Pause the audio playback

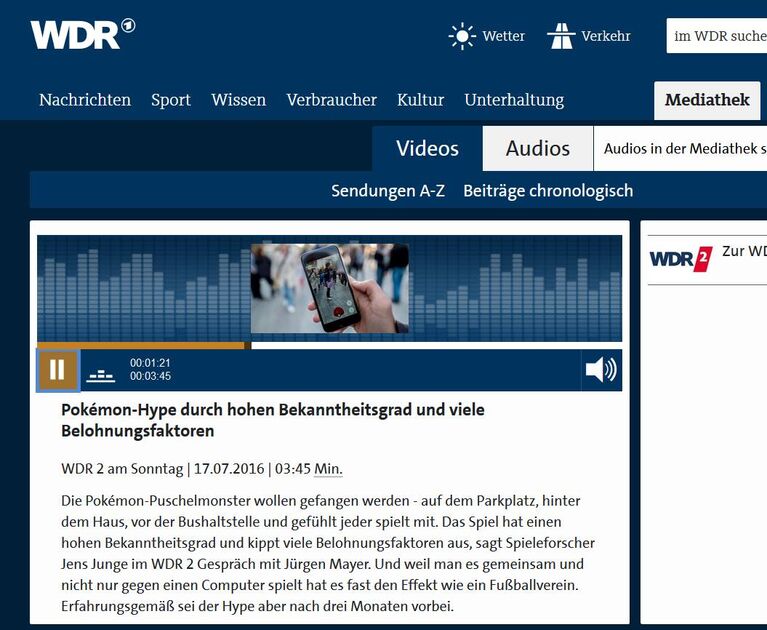coord(58,370)
